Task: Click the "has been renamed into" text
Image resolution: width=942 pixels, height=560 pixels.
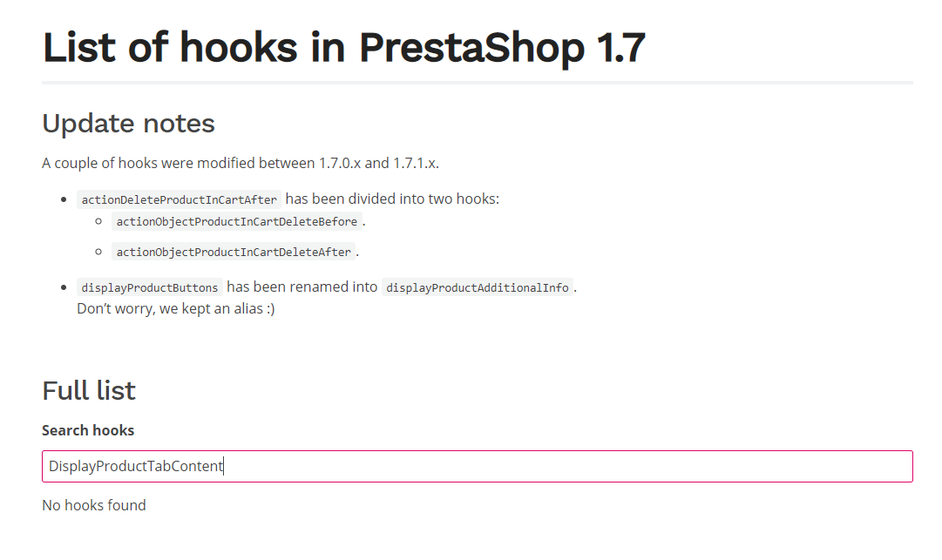Action: 302,287
